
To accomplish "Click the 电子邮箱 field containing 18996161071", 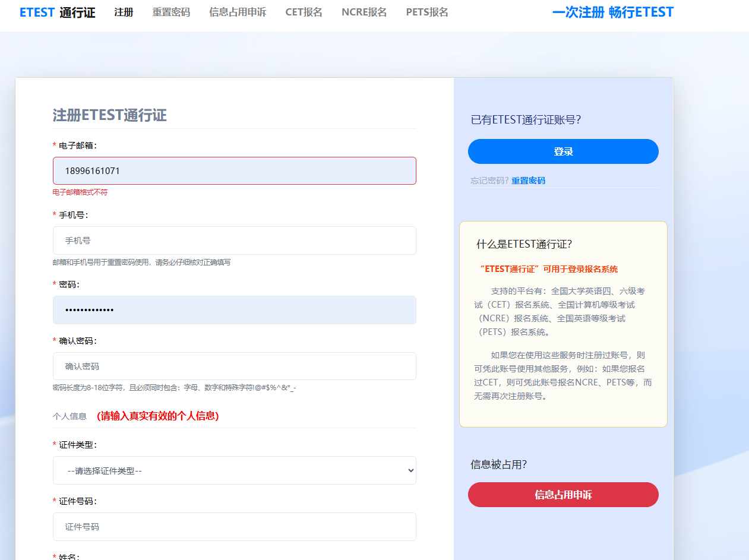I will click(234, 171).
